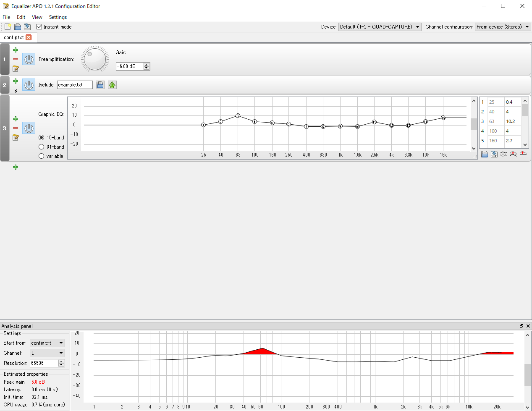Click the Preamplification gain knob
The height and width of the screenshot is (411, 532).
click(x=95, y=59)
